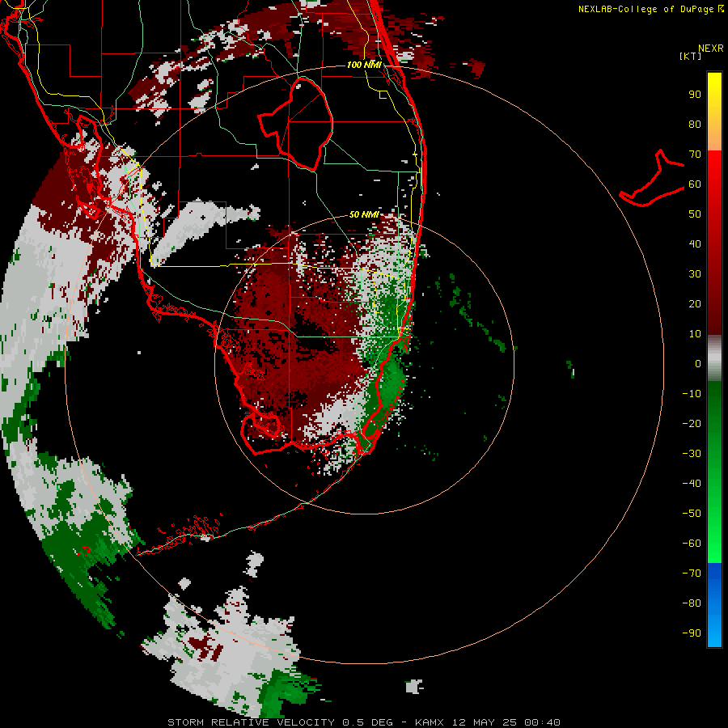
Task: Click the red island outline east of Florida
Action: (x=652, y=178)
